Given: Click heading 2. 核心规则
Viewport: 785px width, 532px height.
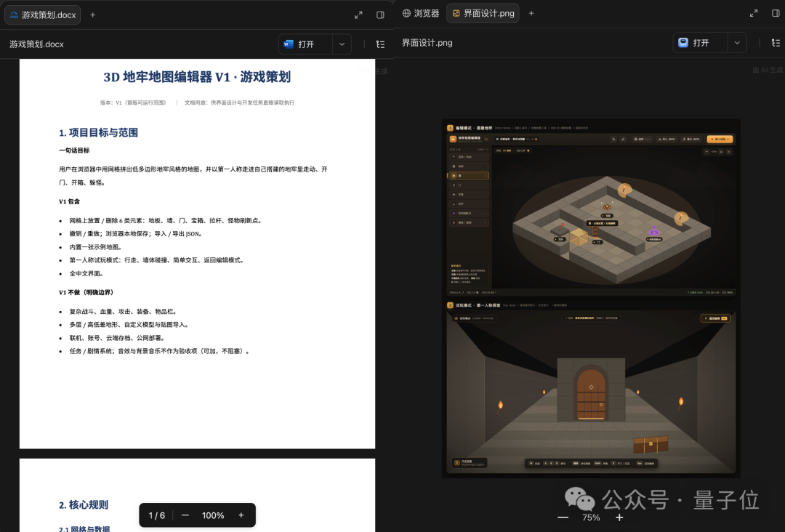Looking at the screenshot, I should pyautogui.click(x=84, y=504).
